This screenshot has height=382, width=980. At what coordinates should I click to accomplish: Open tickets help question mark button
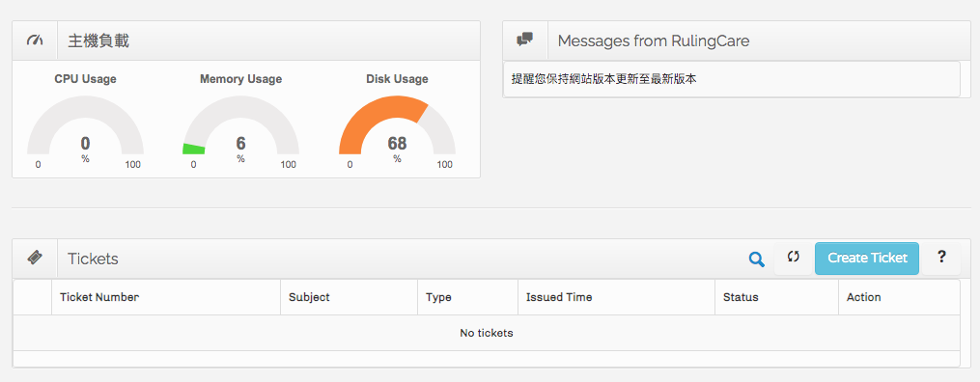[941, 258]
